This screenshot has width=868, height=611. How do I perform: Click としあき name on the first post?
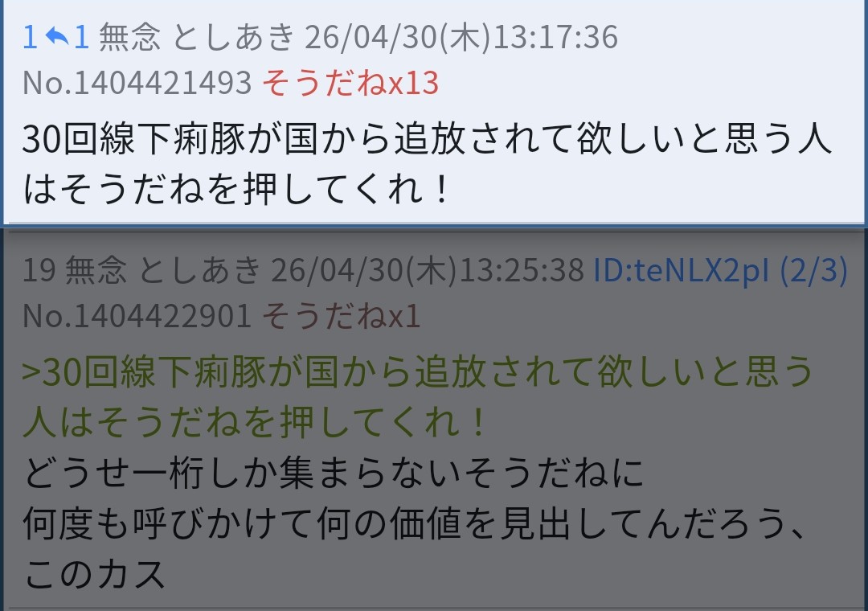[233, 37]
